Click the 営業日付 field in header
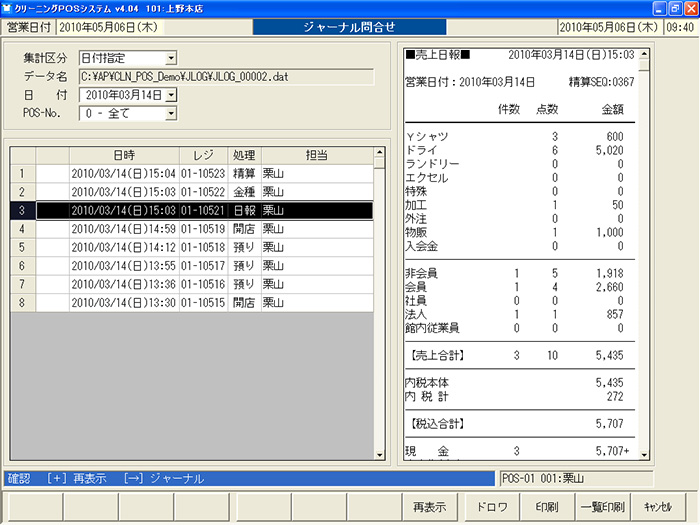 (x=111, y=27)
